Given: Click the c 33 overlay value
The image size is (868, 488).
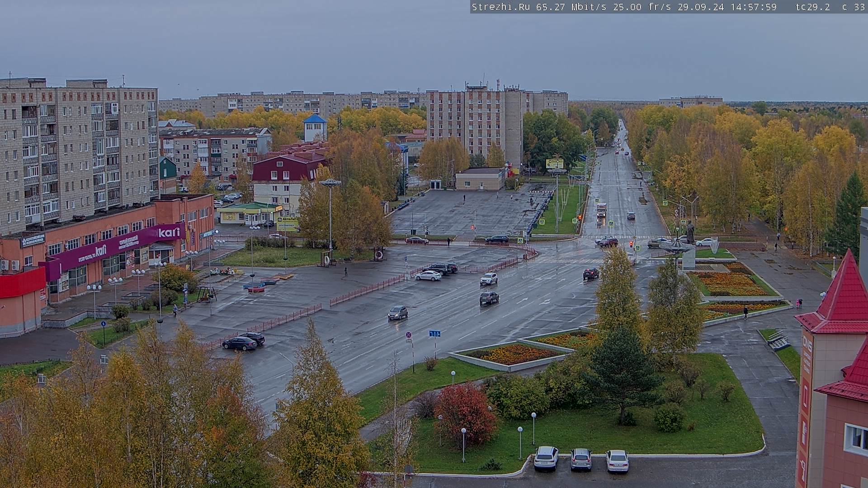Looking at the screenshot, I should pyautogui.click(x=854, y=7).
